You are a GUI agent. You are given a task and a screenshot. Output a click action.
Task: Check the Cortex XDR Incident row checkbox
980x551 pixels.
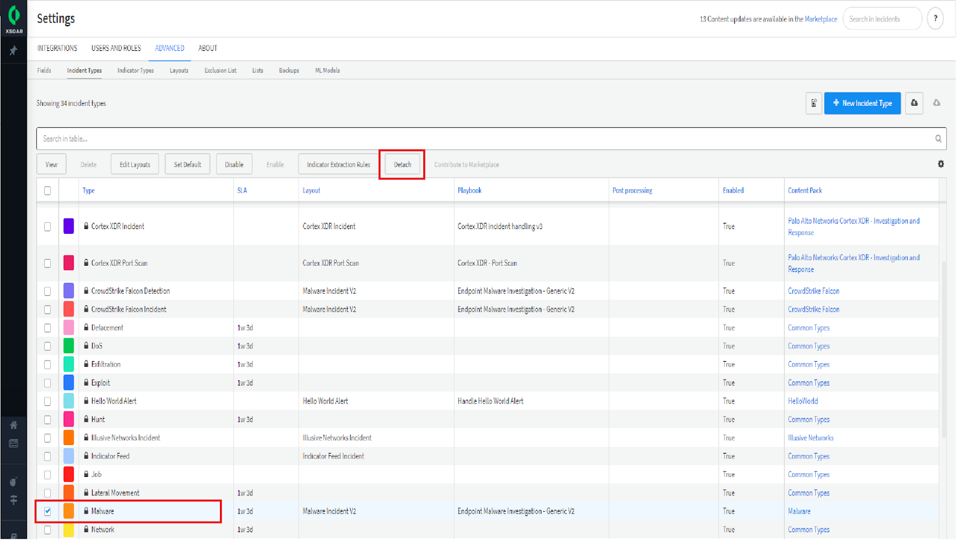[47, 227]
